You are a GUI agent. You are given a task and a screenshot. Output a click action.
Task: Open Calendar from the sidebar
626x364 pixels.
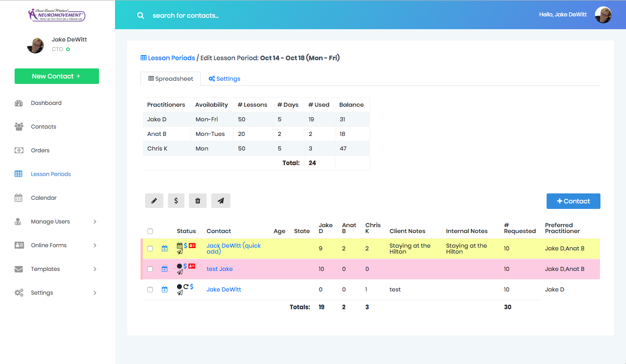coord(44,198)
